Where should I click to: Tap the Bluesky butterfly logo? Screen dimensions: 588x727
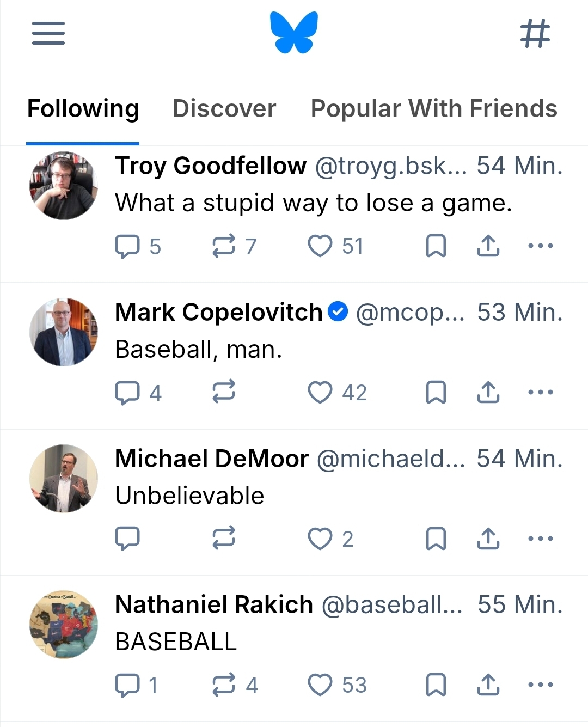294,33
